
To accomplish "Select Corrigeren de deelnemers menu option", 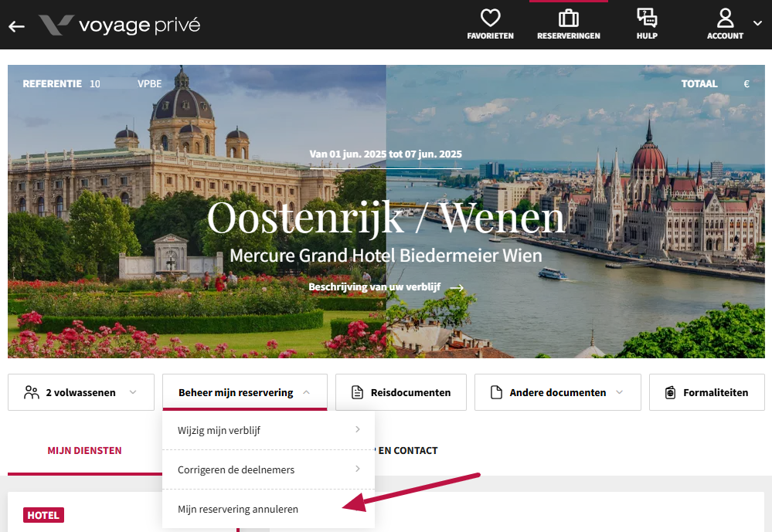I will [268, 469].
